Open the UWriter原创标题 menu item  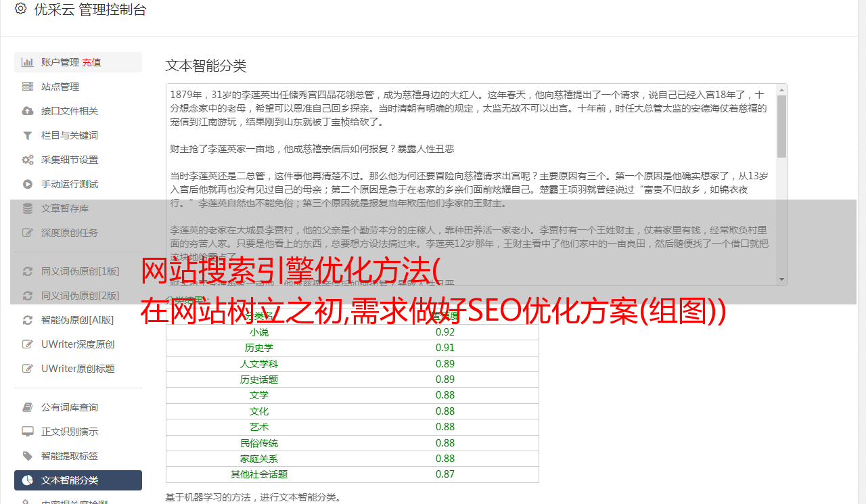point(78,369)
